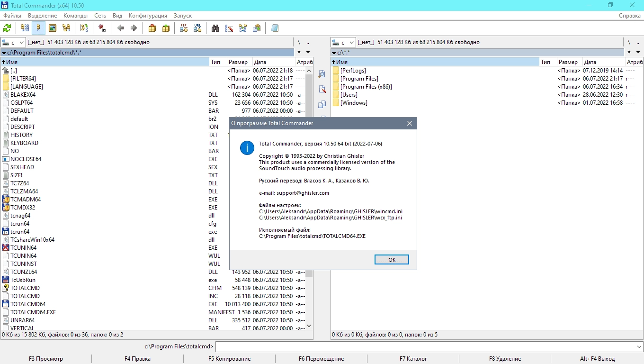
Task: Click the F5 Копирование button
Action: tap(230, 359)
